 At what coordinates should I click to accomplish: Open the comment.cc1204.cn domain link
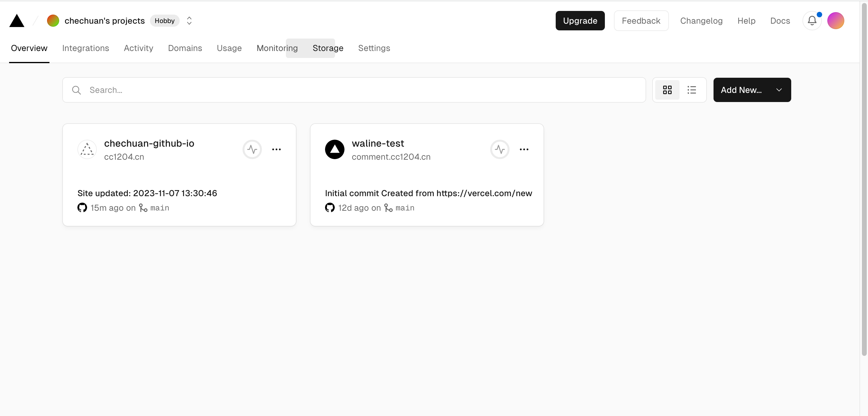pos(391,157)
